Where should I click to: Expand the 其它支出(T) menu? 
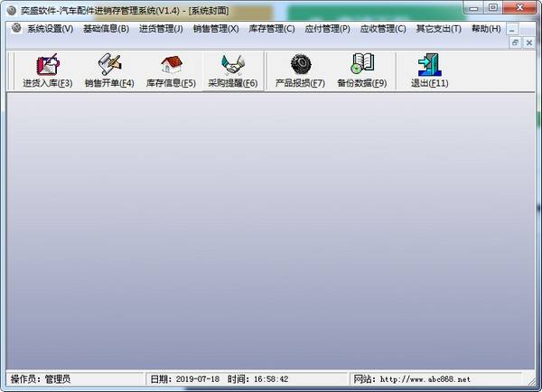(438, 29)
